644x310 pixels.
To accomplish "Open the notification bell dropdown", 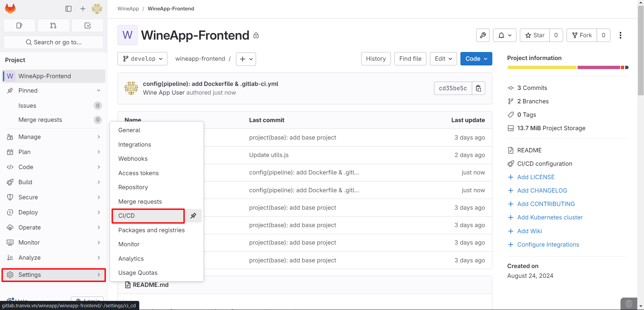I will coord(504,35).
